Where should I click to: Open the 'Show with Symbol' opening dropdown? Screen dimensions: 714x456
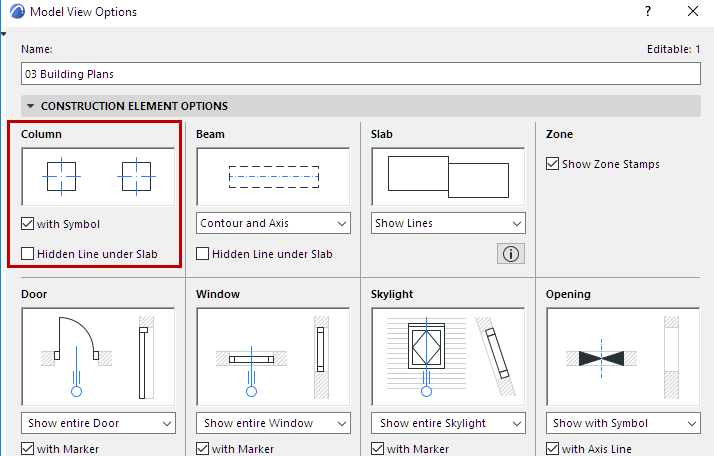pyautogui.click(x=623, y=423)
